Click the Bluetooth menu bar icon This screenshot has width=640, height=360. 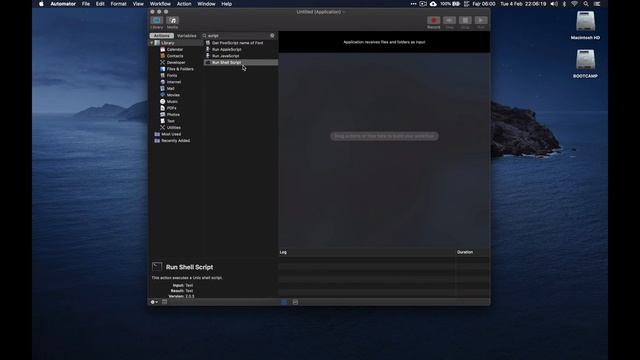564,4
